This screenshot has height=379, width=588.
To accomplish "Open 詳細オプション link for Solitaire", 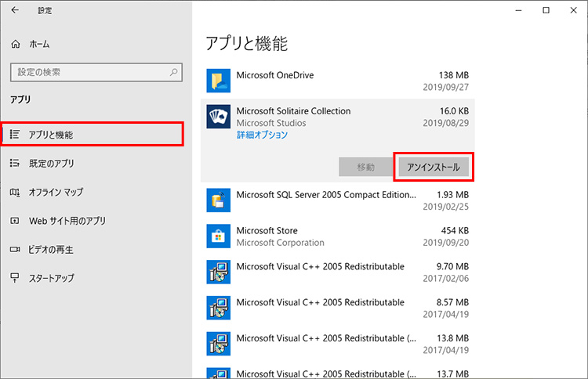I will [262, 135].
